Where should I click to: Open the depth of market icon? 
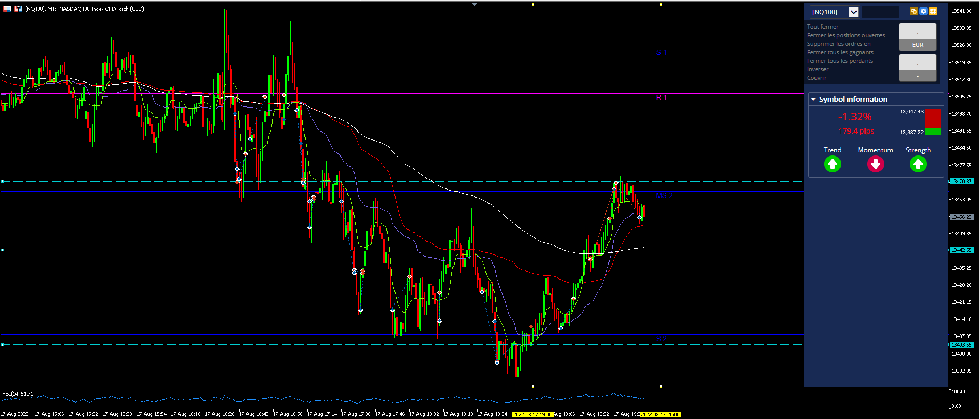18,9
